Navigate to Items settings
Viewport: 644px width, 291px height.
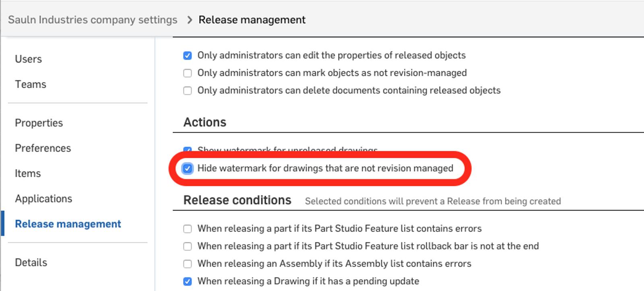[28, 173]
